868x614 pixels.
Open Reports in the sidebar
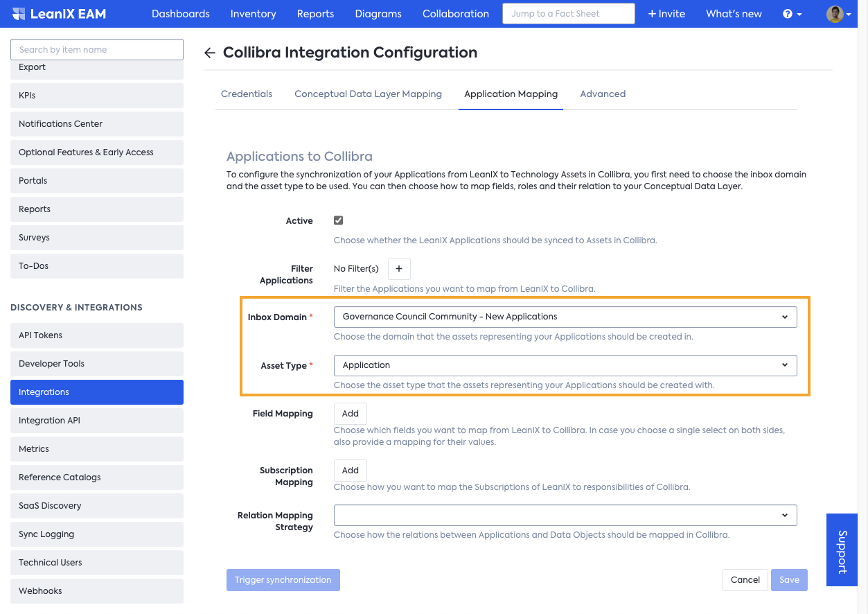[x=97, y=209]
